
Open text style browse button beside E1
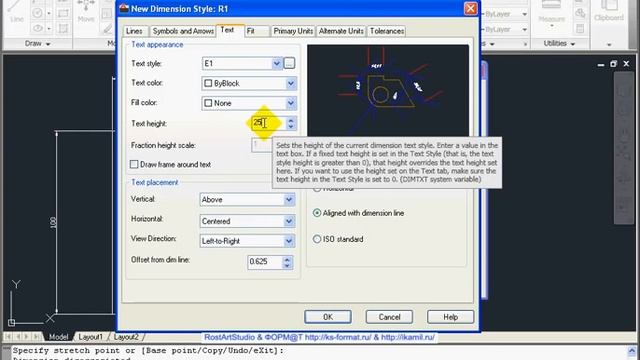coord(289,63)
